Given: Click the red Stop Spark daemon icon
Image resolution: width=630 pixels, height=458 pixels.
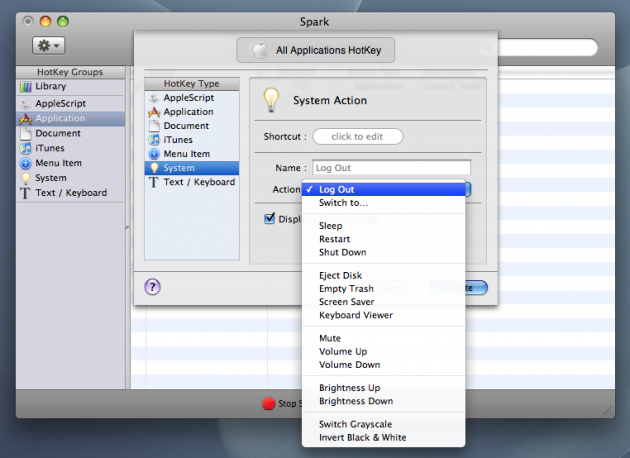Looking at the screenshot, I should (268, 403).
